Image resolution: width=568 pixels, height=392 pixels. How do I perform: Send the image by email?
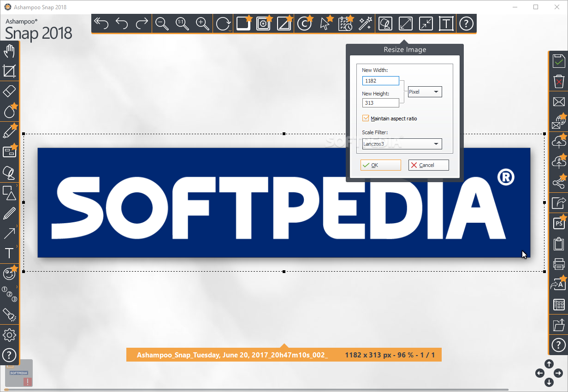[559, 102]
